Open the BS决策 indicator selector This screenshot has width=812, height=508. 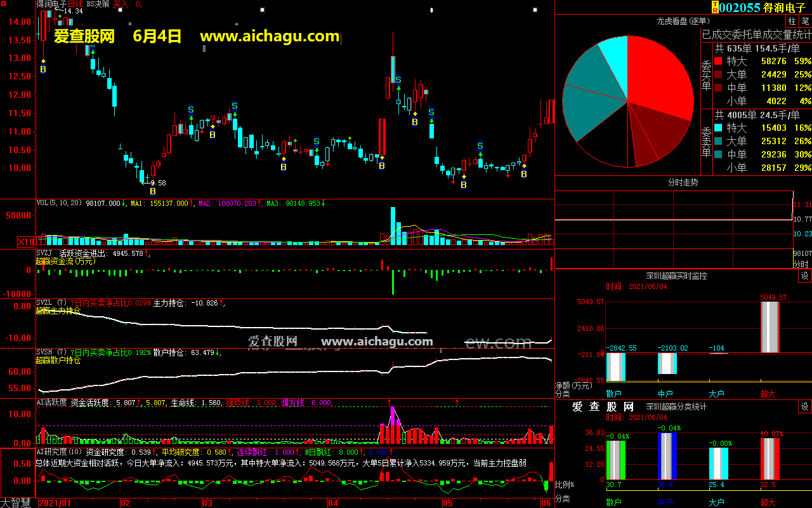pos(98,4)
